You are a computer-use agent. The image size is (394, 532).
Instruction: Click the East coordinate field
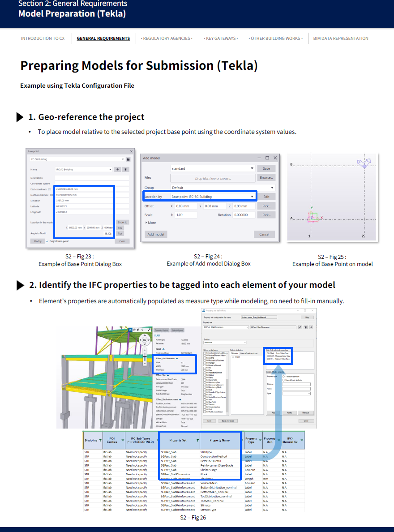pos(92,189)
